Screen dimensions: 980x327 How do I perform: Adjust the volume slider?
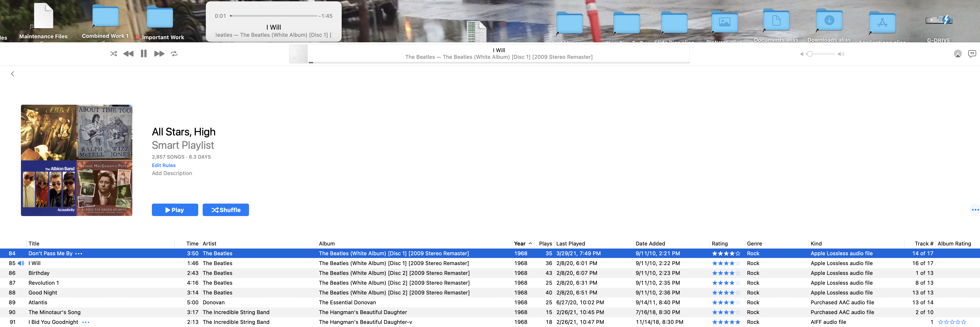[810, 54]
